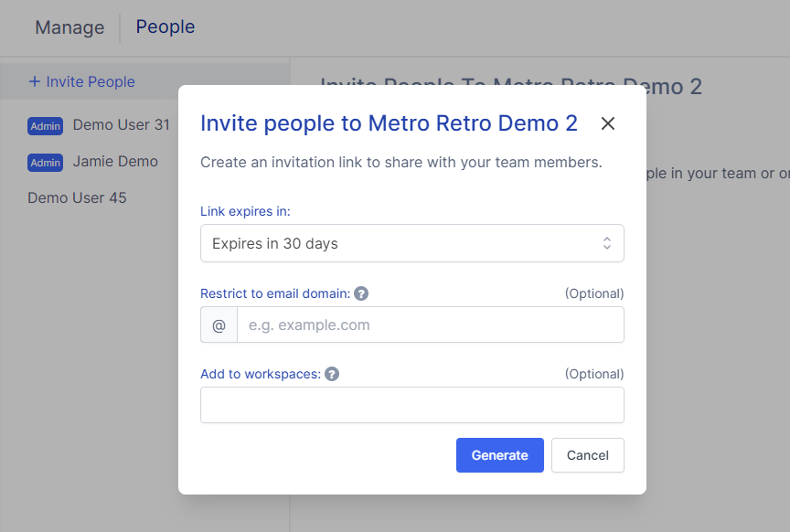
Task: Focus the email domain input field
Action: (x=431, y=325)
